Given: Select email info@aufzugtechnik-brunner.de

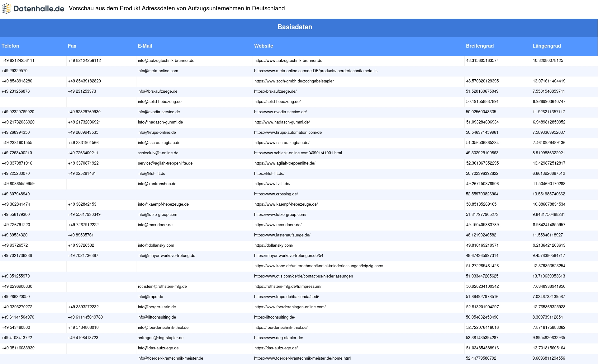Looking at the screenshot, I should 166,61.
